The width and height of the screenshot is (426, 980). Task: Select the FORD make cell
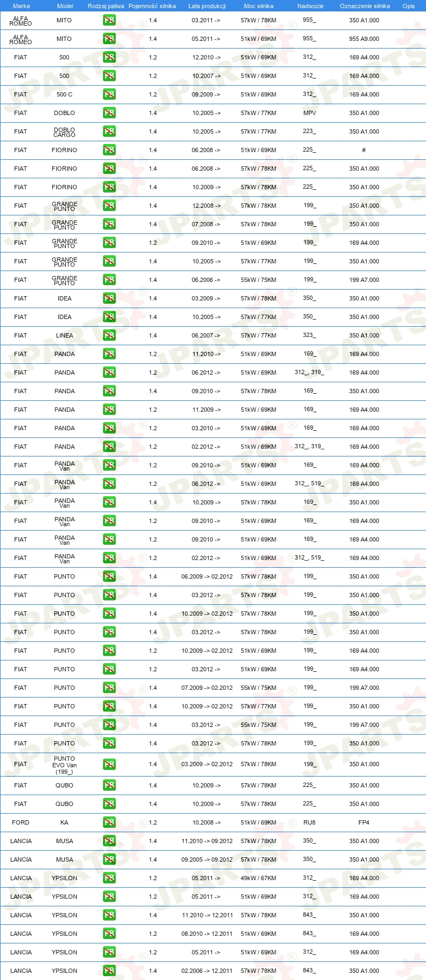coord(21,822)
